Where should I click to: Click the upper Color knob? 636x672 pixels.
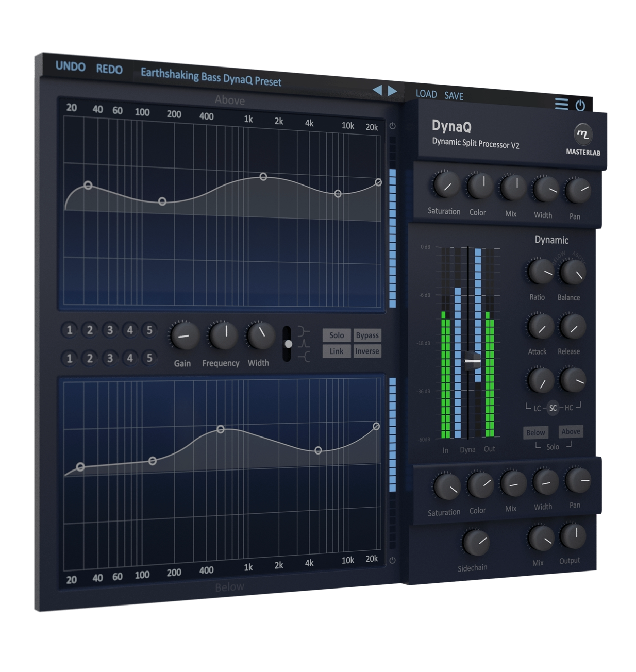pos(479,186)
